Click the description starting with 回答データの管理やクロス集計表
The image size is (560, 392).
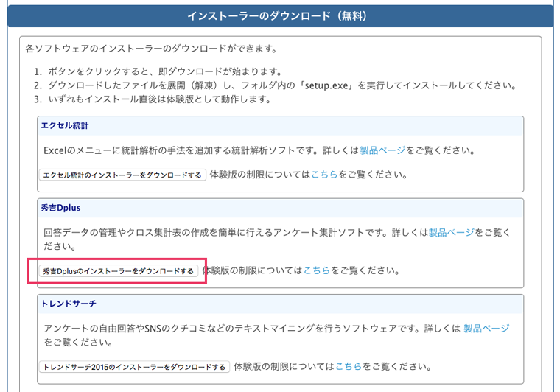pyautogui.click(x=277, y=239)
